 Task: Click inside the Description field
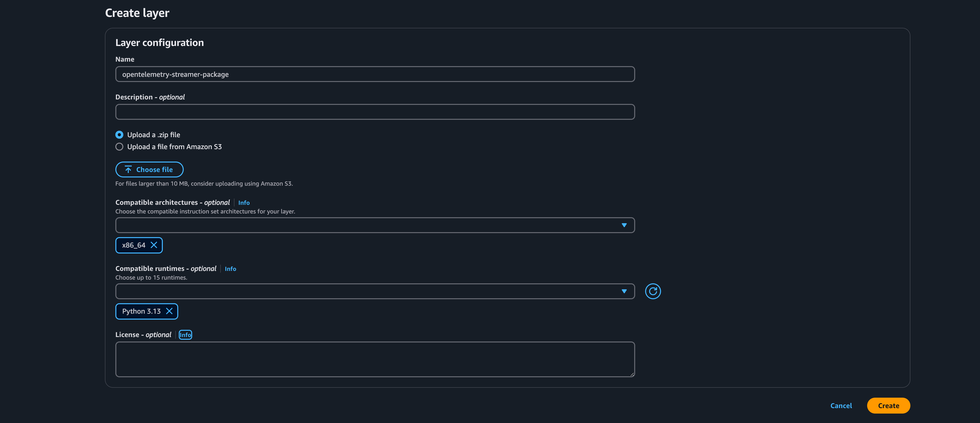pos(375,111)
